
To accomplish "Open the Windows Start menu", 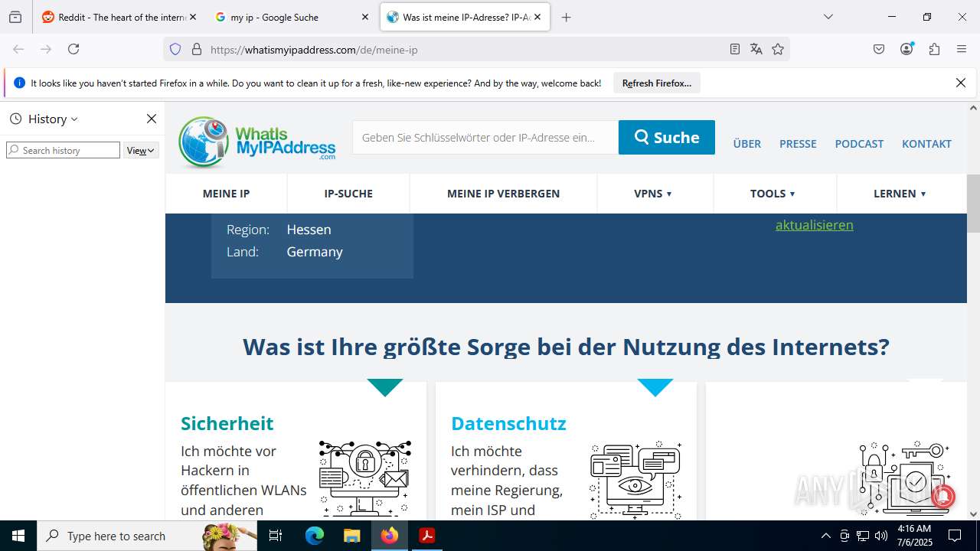I will pyautogui.click(x=18, y=536).
